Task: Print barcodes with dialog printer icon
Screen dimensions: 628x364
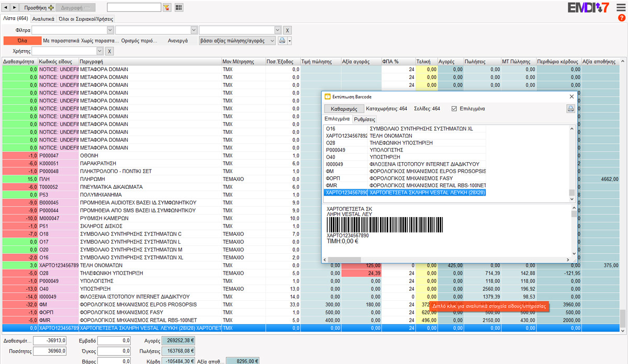Action: tap(570, 109)
